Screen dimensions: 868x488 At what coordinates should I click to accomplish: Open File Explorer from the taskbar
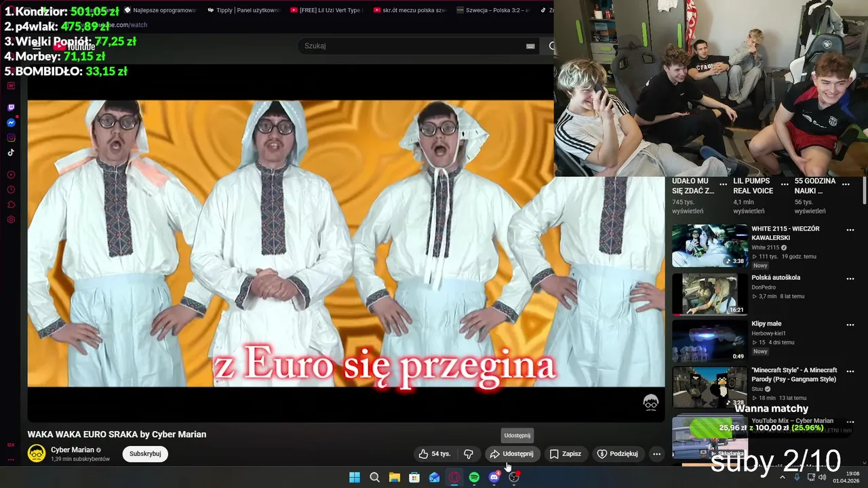coord(394,477)
